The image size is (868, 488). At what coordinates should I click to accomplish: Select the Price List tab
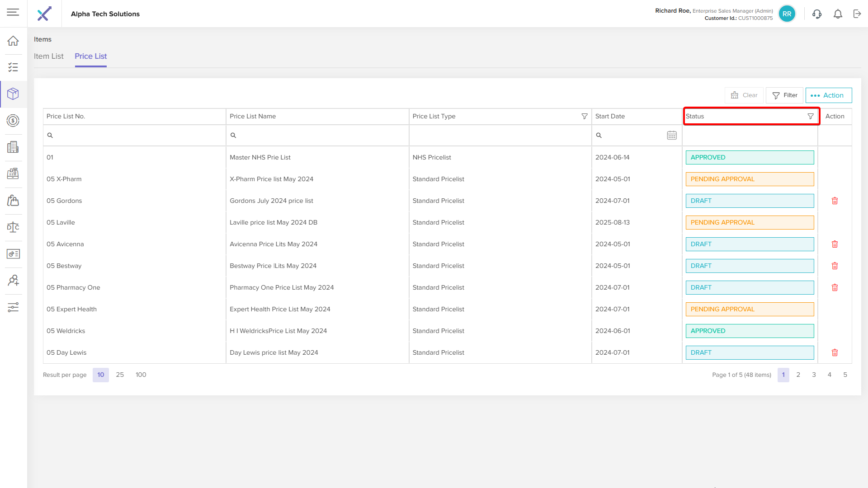(x=91, y=56)
